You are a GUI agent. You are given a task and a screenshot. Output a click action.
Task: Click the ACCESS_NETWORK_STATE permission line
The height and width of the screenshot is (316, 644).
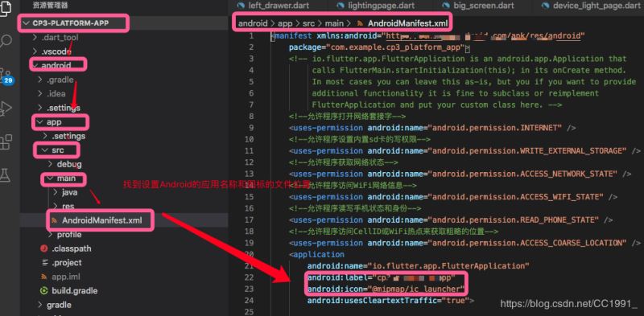(460, 174)
